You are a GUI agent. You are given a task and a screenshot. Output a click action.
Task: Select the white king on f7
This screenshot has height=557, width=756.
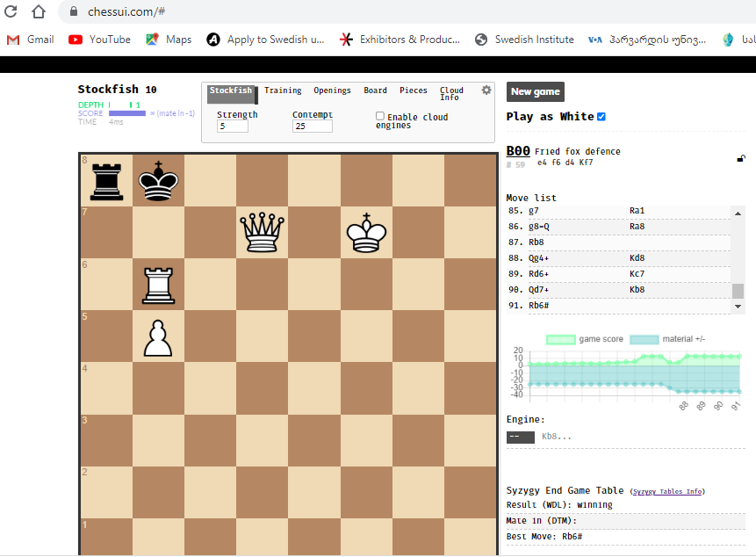(x=366, y=233)
